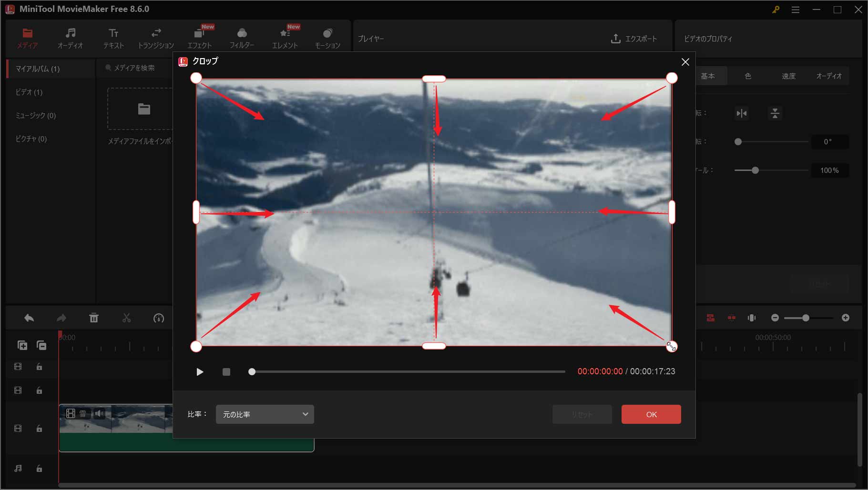Toggle vertical flip for the video
Viewport: 868px width, 490px height.
tap(775, 113)
